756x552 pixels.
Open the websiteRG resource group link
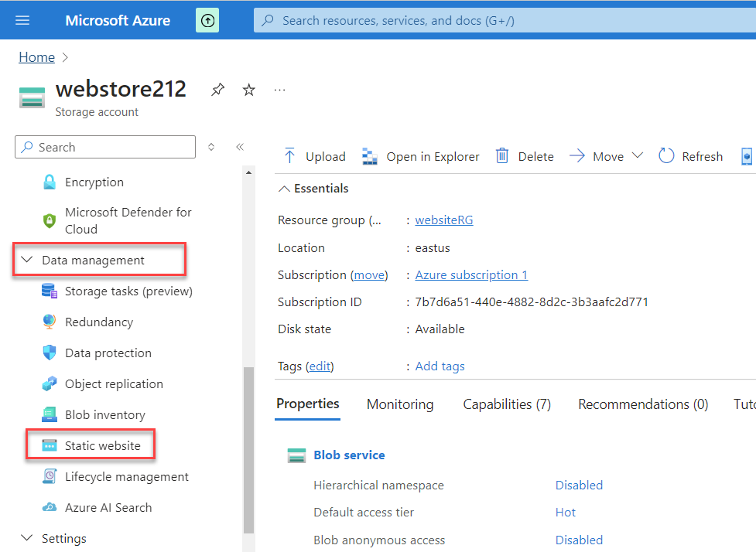[x=444, y=220]
